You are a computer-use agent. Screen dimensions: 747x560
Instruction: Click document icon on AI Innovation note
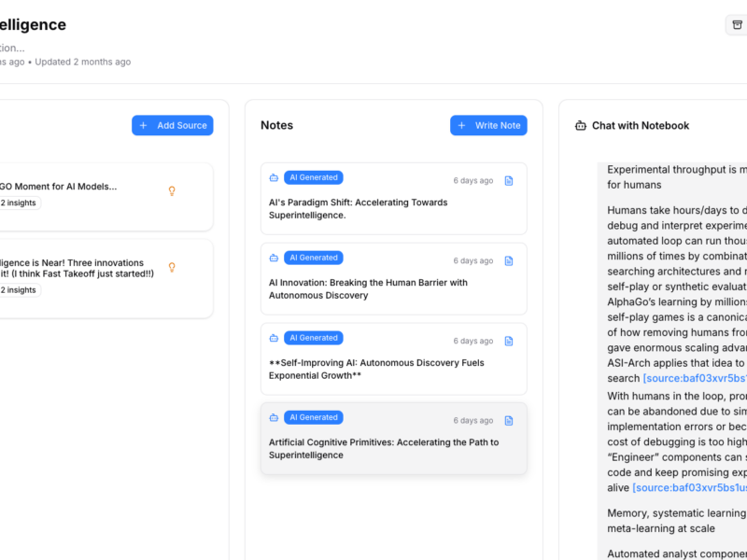tap(509, 261)
